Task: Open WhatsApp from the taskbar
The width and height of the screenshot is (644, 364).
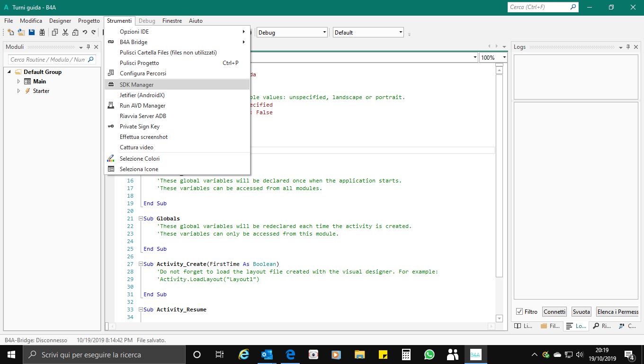Action: pyautogui.click(x=429, y=355)
